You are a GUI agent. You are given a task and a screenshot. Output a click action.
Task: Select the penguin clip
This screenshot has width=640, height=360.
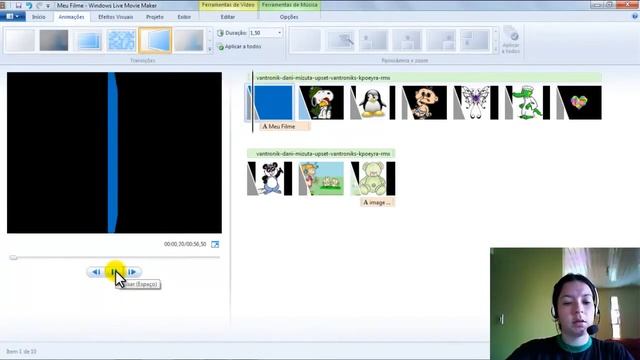click(x=373, y=102)
